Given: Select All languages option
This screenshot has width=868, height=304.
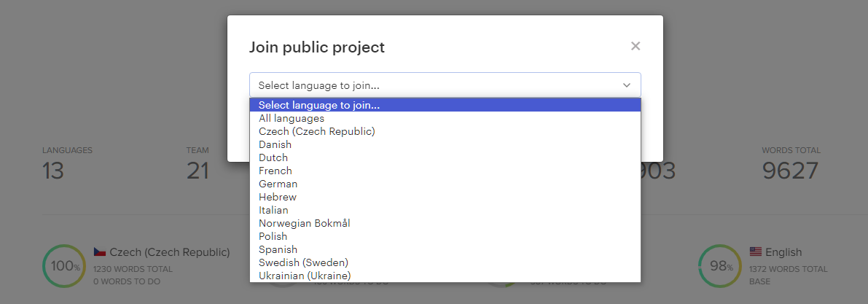Looking at the screenshot, I should [x=292, y=118].
